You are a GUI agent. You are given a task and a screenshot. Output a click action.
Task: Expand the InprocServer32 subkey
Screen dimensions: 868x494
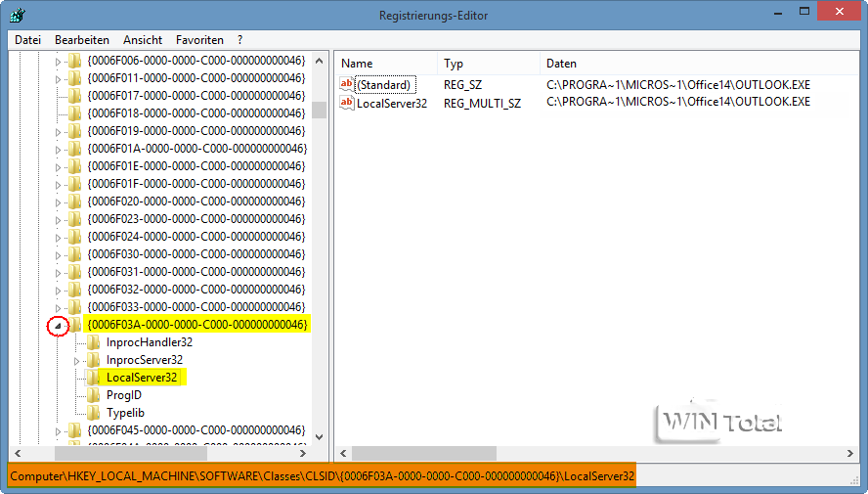pyautogui.click(x=76, y=361)
